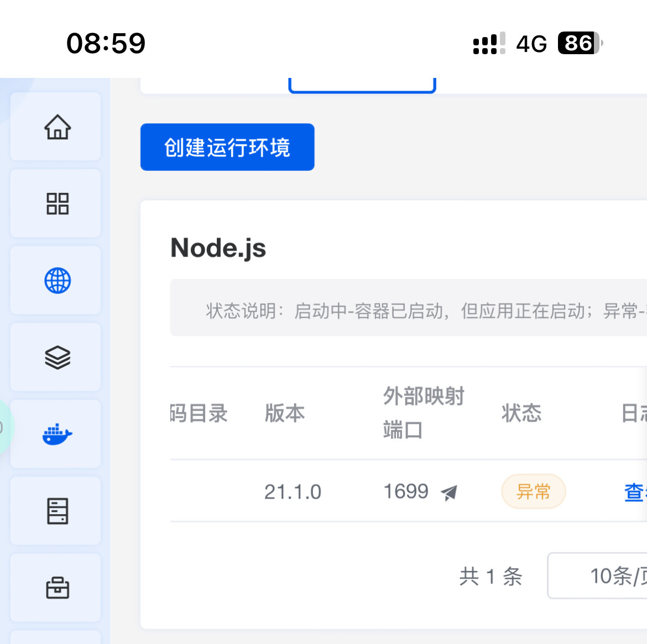Open the 10条/页 page size dropdown
The height and width of the screenshot is (644, 647).
pyautogui.click(x=597, y=575)
